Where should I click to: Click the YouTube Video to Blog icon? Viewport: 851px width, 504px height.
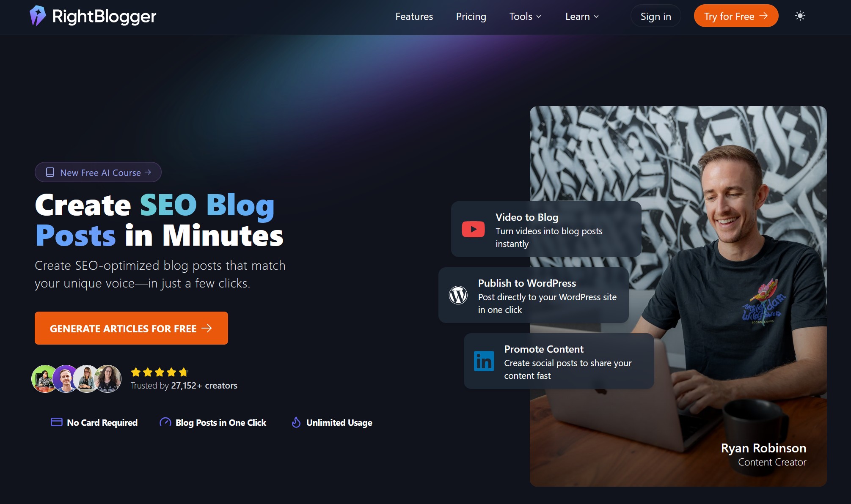473,229
